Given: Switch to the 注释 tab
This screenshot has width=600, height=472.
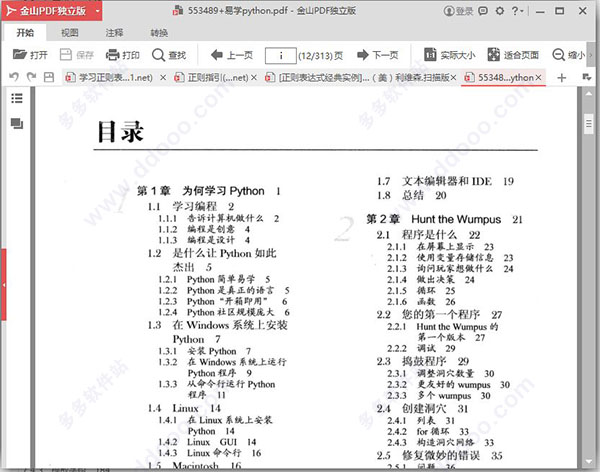Looking at the screenshot, I should (114, 33).
